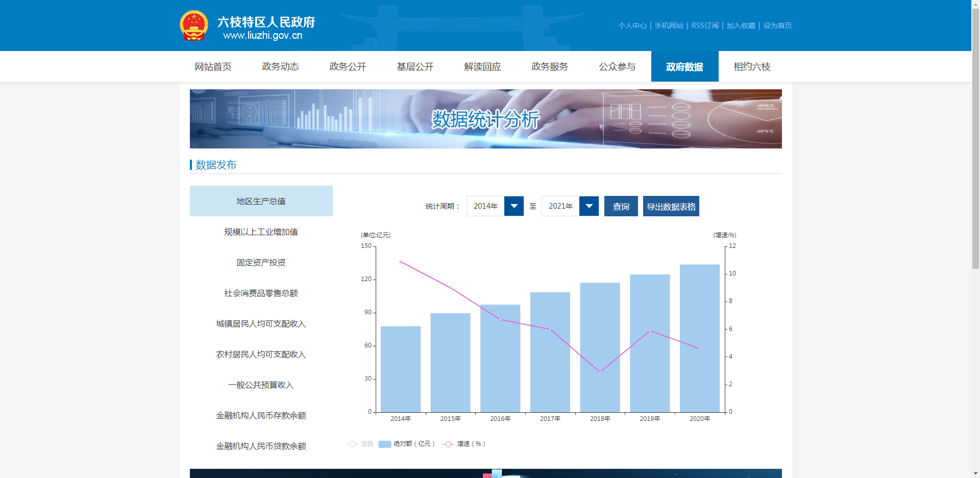The height and width of the screenshot is (478, 980).
Task: Click the 数据统计分析 banner image
Action: click(485, 119)
